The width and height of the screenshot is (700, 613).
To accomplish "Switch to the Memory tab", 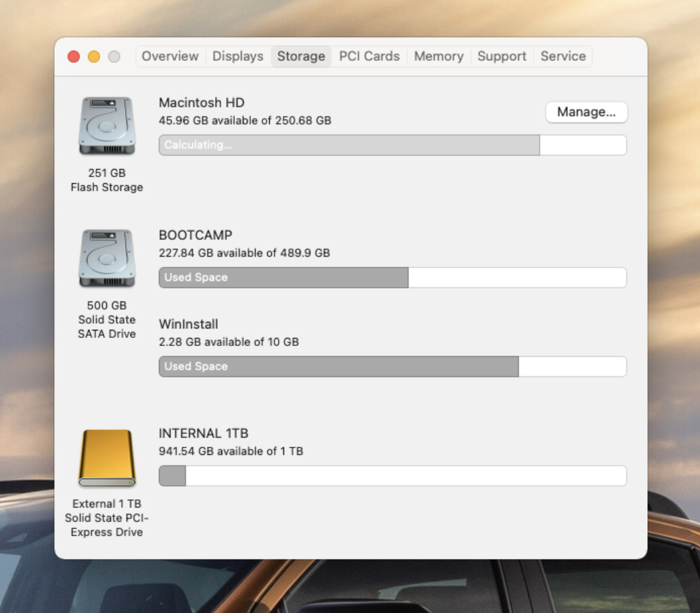I will point(439,56).
